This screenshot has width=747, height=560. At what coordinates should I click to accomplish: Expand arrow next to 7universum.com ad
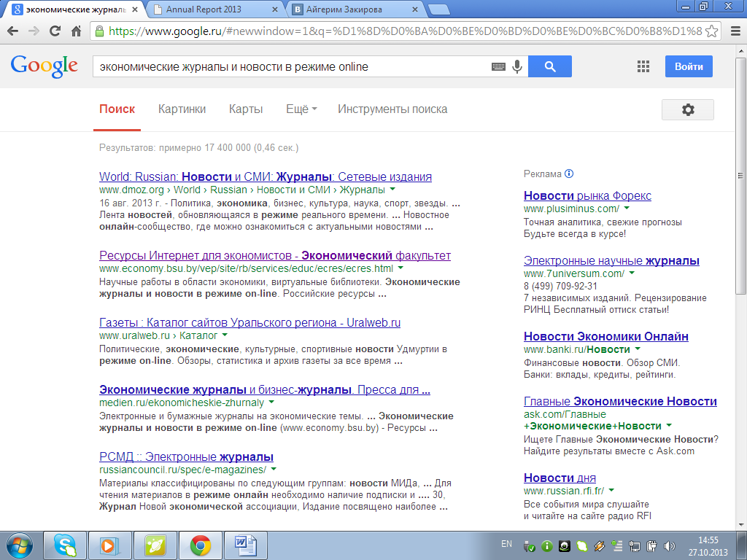[x=632, y=273]
